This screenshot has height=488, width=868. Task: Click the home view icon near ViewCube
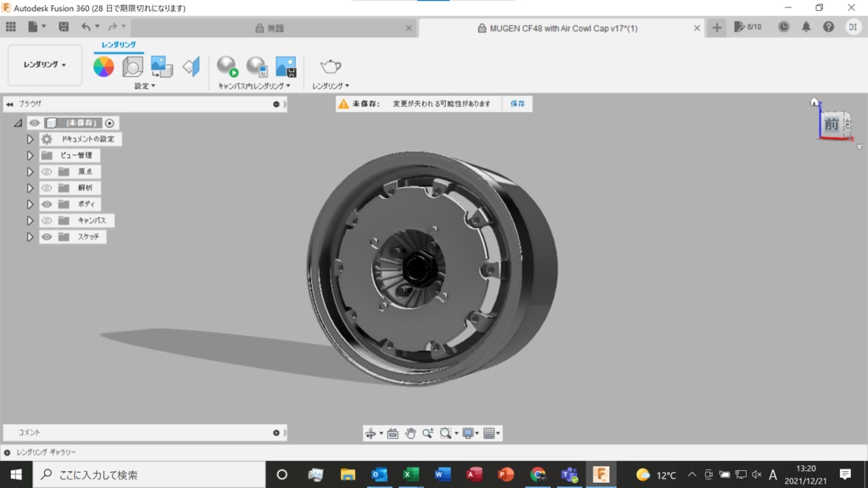(x=814, y=102)
